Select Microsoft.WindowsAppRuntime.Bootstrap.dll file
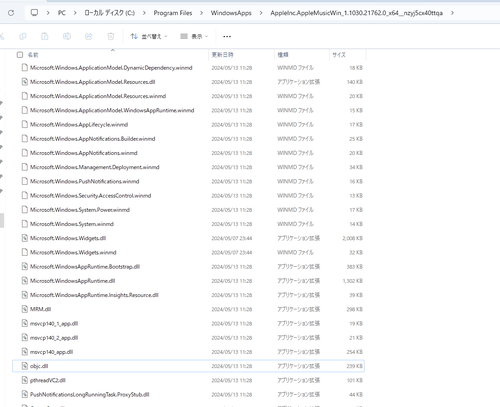500x407 pixels. (85, 267)
